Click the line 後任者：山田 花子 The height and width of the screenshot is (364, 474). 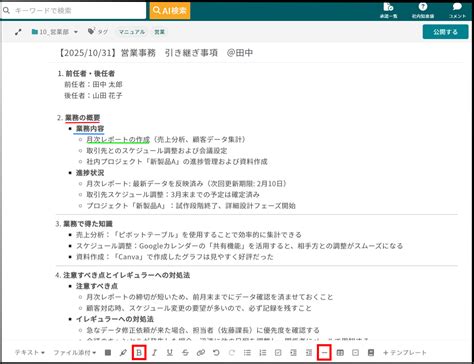click(x=93, y=96)
